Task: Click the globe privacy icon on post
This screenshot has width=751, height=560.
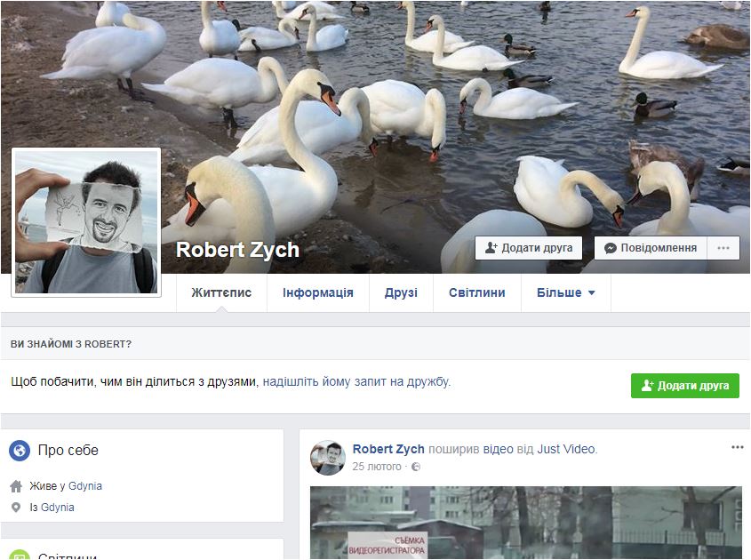Action: click(x=416, y=467)
